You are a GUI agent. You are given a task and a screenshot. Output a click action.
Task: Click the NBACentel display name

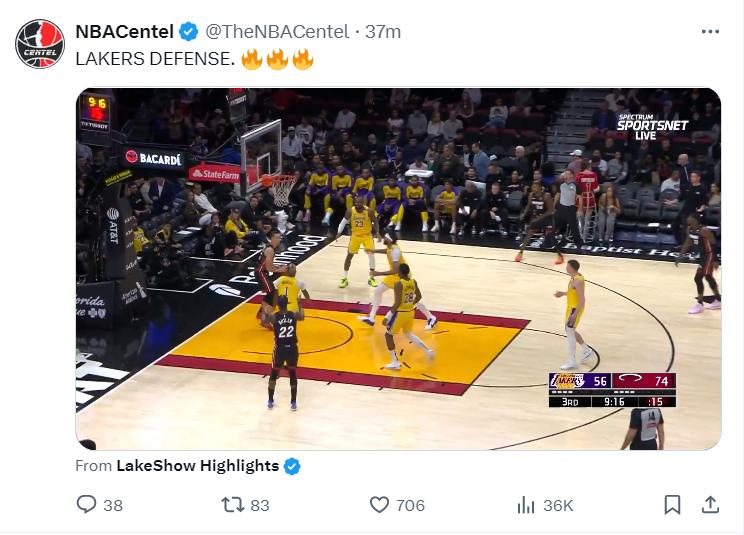point(124,32)
